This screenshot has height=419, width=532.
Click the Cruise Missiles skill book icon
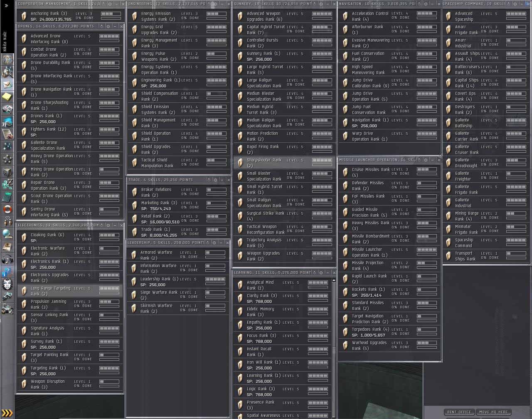point(345,172)
